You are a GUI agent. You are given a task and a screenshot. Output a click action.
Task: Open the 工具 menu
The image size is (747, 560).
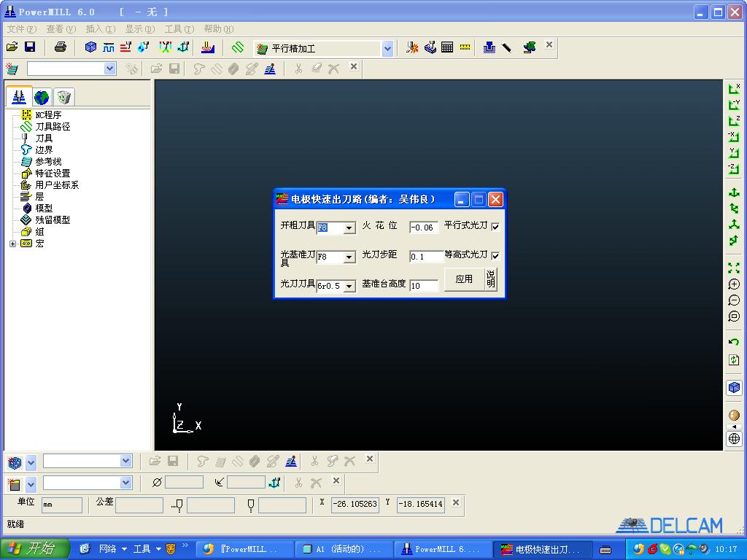(179, 29)
